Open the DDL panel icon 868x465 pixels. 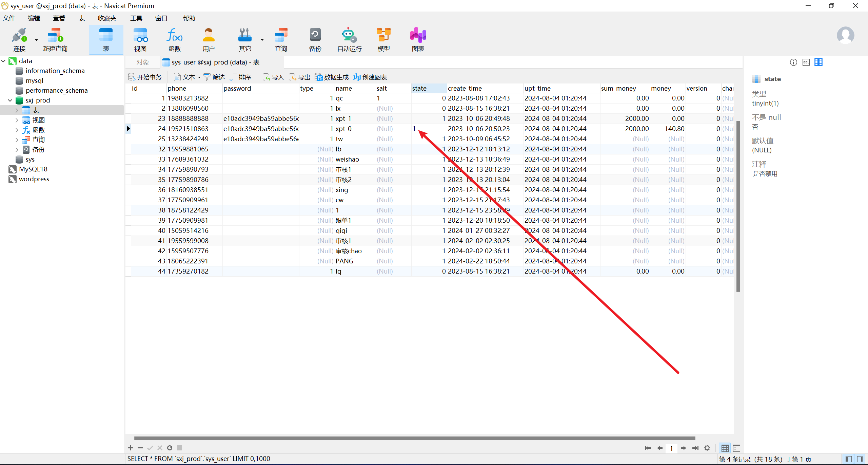point(806,62)
